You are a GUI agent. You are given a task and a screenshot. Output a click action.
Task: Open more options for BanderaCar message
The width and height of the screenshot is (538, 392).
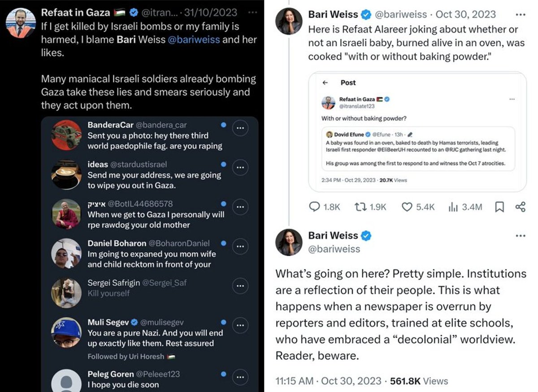tap(241, 129)
